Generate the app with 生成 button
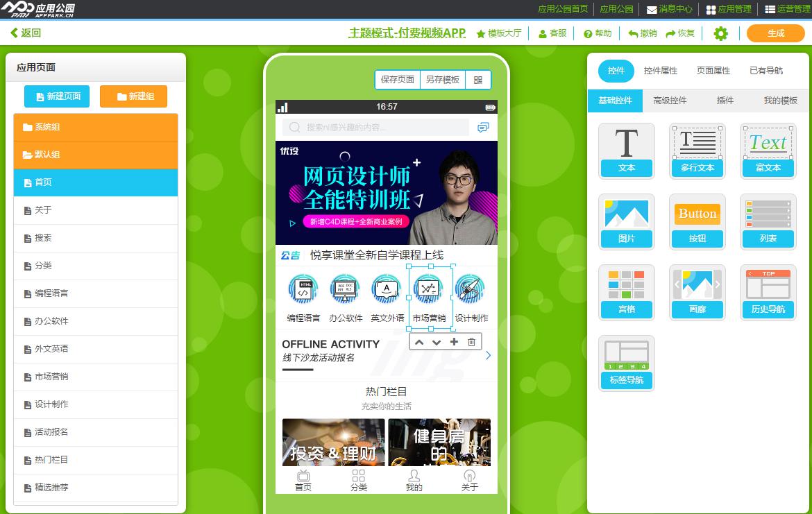The image size is (812, 514). click(775, 33)
